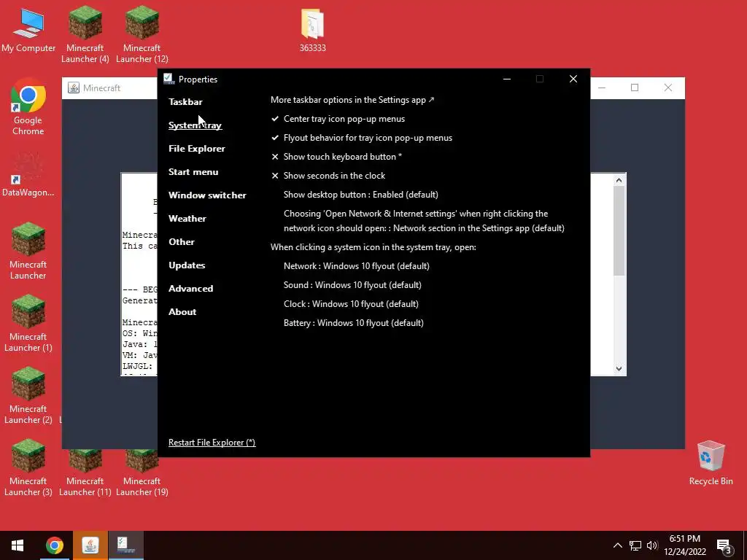Select Minecraft Launcher (1) desktop icon
Screen dimensions: 747x560
[28, 324]
